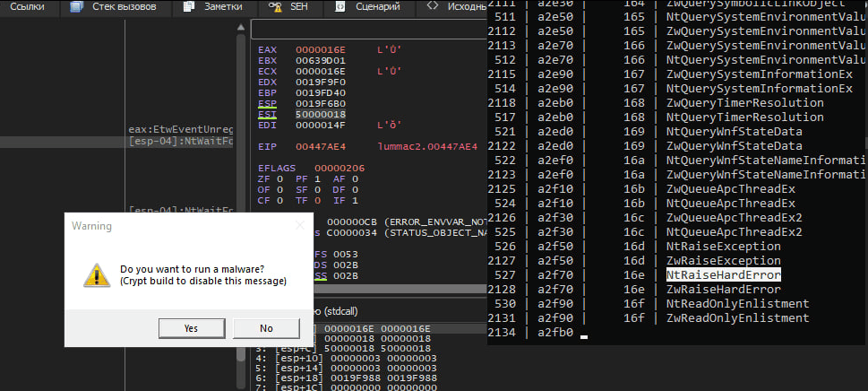Screen dimensions: 868x391
Task: Select the EAX value 0000016E
Action: [x=321, y=51]
